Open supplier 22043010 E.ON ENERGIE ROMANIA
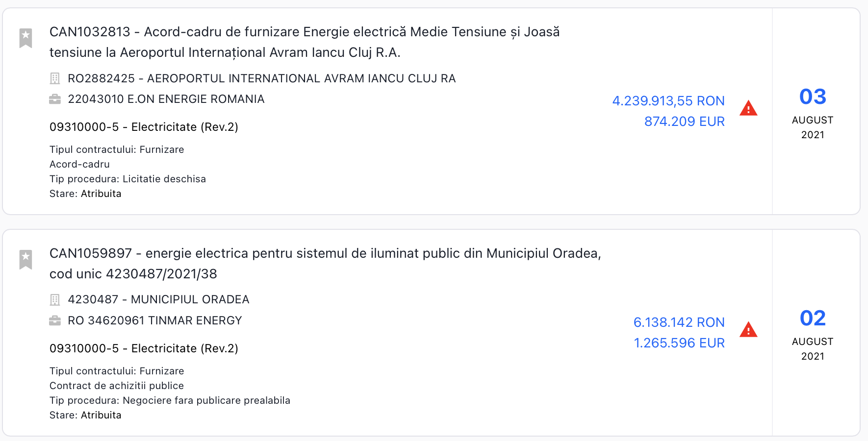 tap(166, 99)
